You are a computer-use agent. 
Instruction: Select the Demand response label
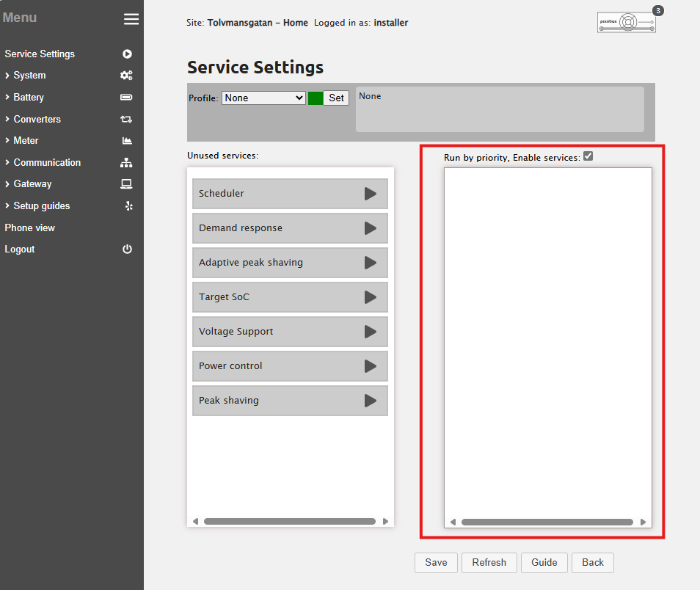click(241, 227)
